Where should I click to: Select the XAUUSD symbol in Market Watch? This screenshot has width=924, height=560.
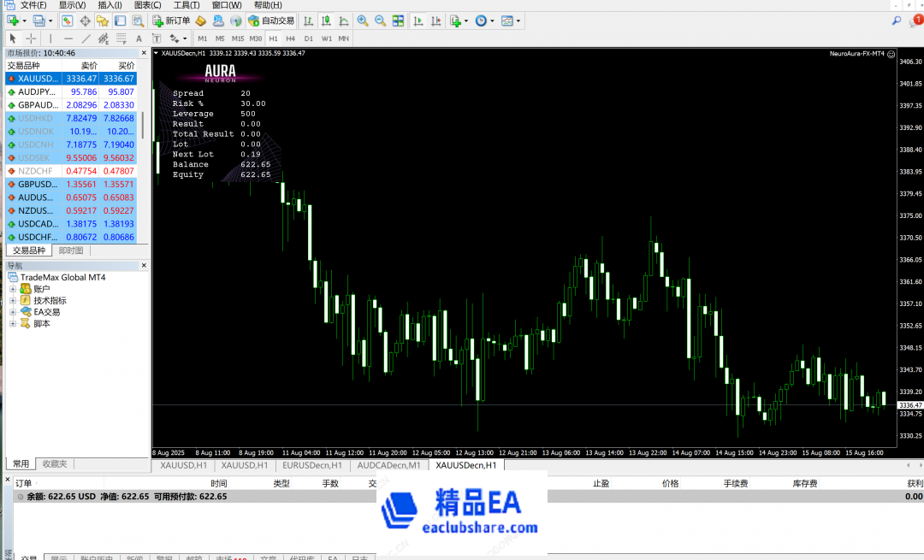(x=35, y=79)
